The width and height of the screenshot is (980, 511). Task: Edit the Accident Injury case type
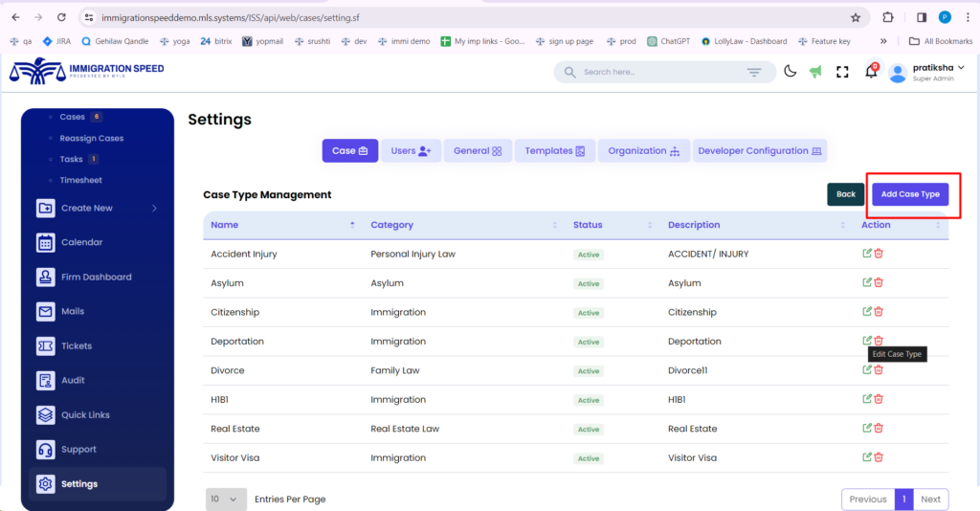(867, 253)
